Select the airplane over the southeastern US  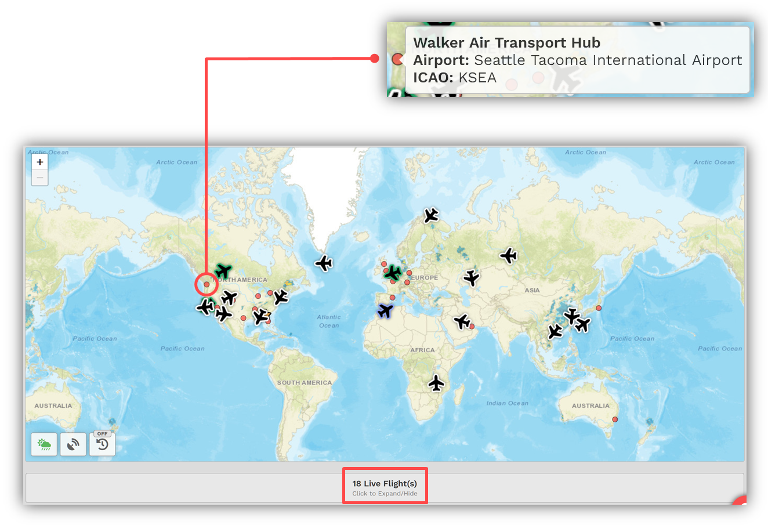[260, 316]
